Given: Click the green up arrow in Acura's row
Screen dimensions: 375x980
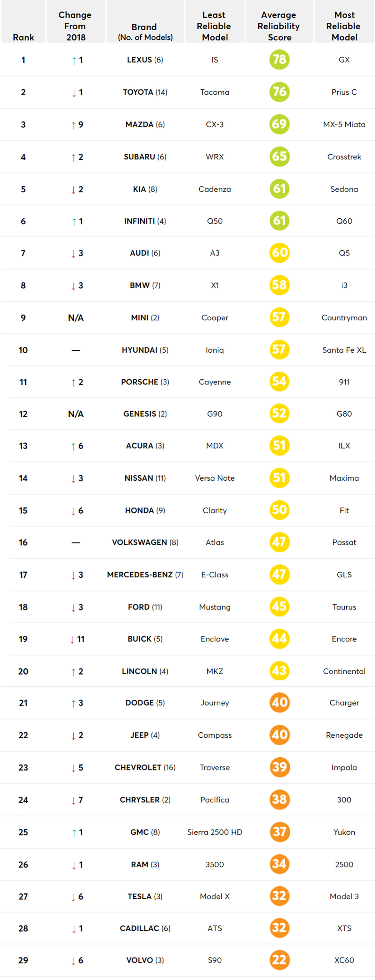Looking at the screenshot, I should [73, 446].
